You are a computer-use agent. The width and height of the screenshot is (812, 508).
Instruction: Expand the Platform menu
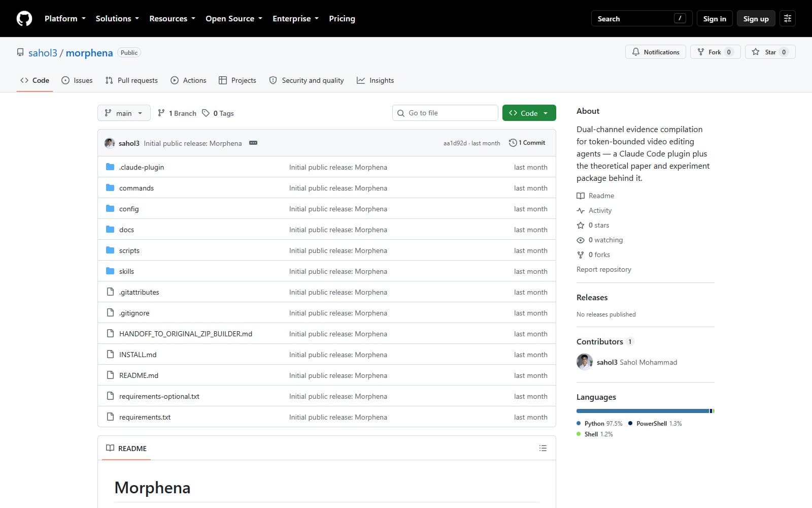65,19
